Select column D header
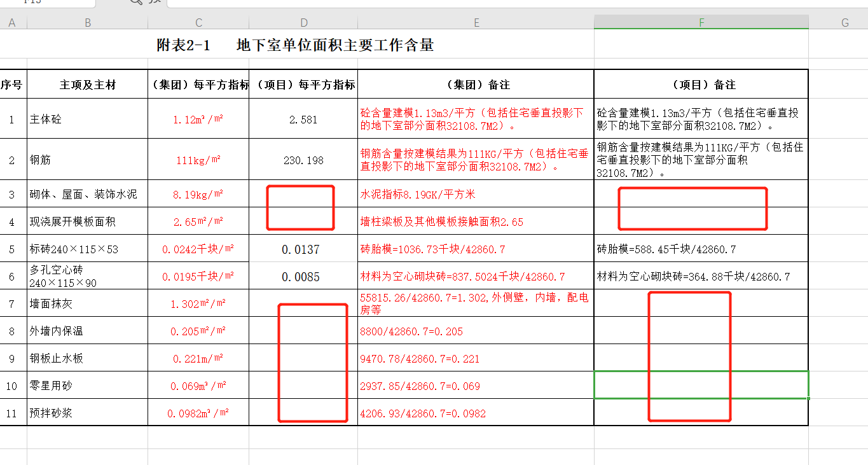The height and width of the screenshot is (465, 868). [303, 23]
